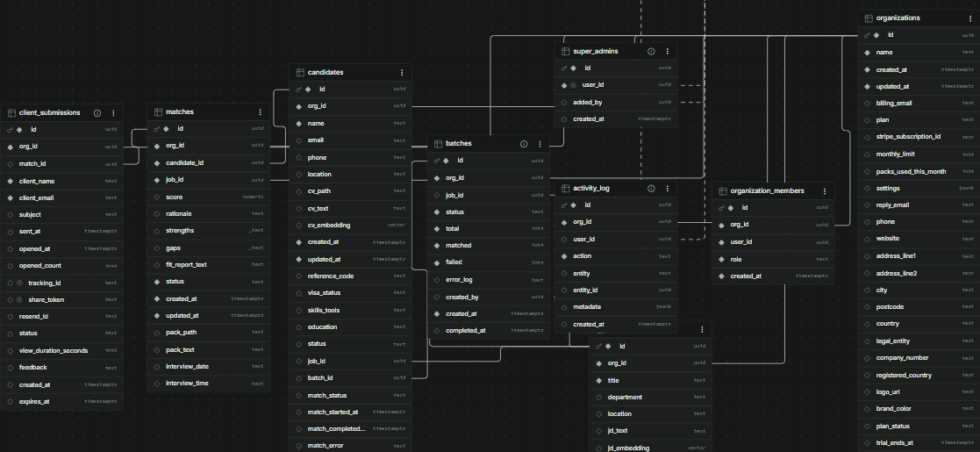980x452 pixels.
Task: Show info for client_submissions table
Action: click(x=97, y=113)
